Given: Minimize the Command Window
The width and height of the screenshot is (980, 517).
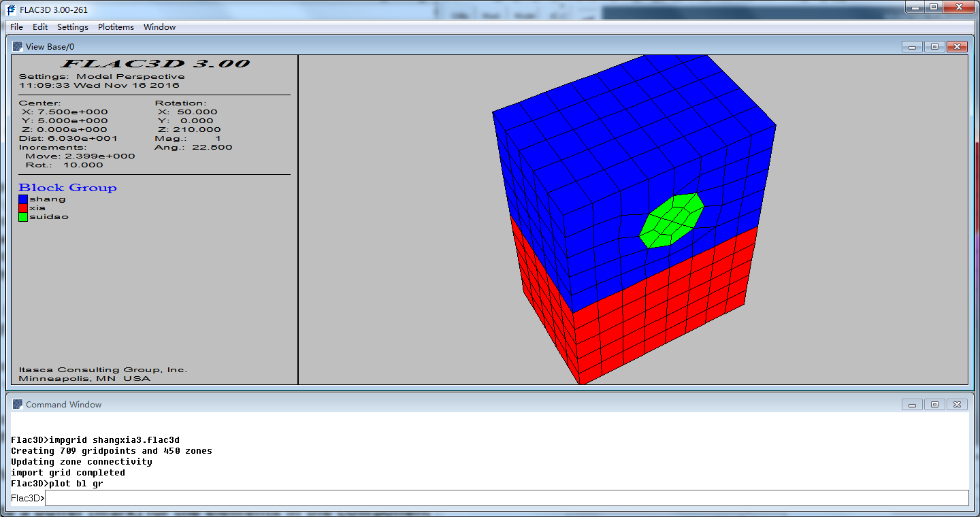Looking at the screenshot, I should (912, 404).
